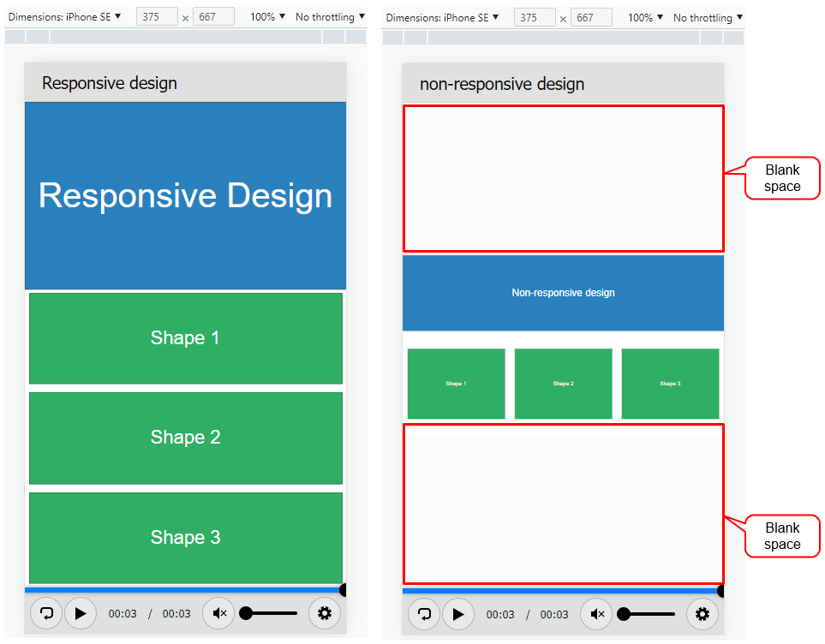The height and width of the screenshot is (644, 825).
Task: Click replay icon in left player
Action: pyautogui.click(x=46, y=613)
